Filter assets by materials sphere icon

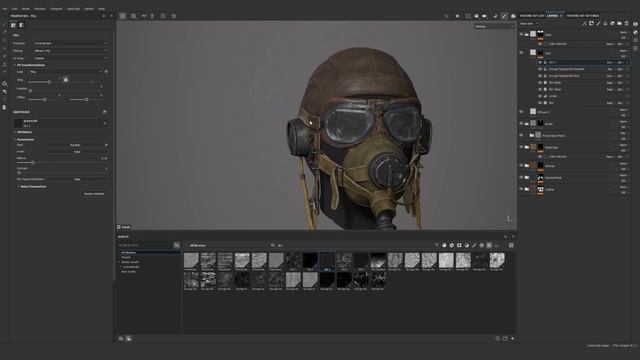(x=444, y=245)
